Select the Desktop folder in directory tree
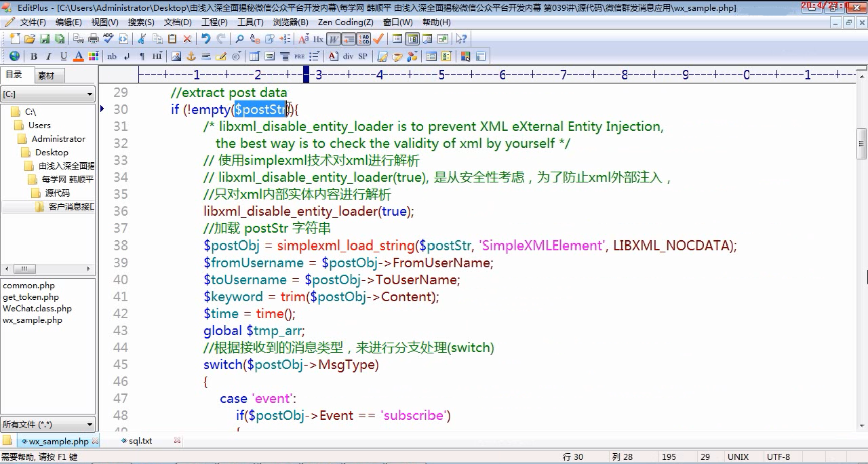Screen dimensions: 868x464 tap(52, 153)
